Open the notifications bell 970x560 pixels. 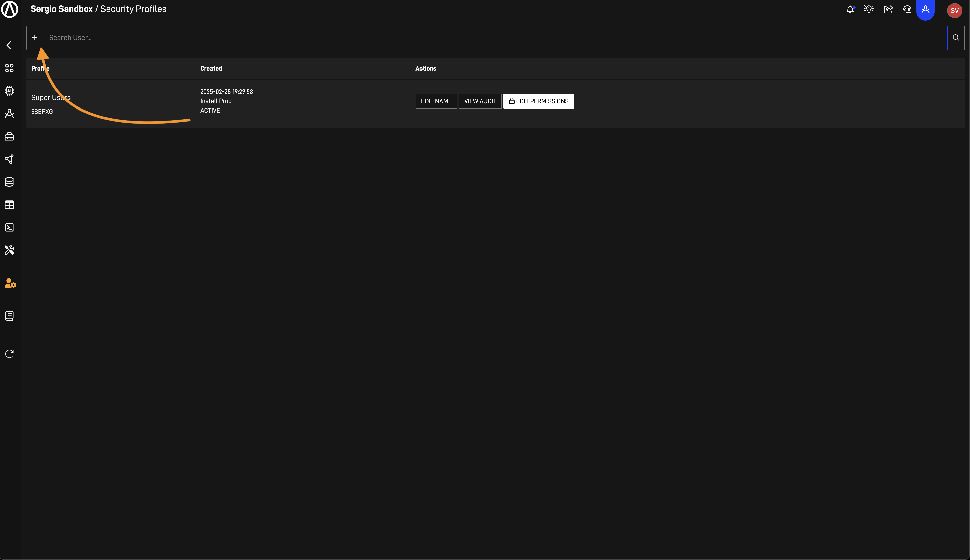[x=850, y=10]
